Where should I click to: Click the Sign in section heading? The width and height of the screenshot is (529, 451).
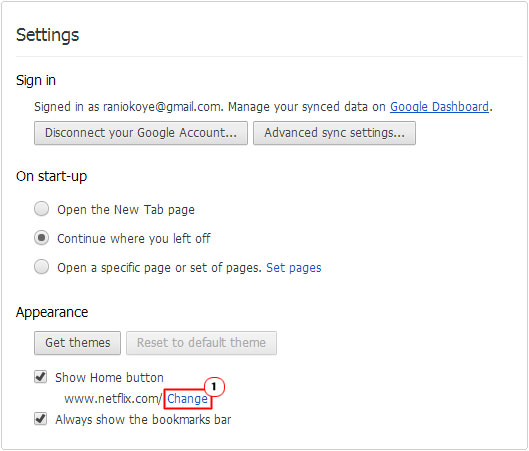(x=36, y=81)
